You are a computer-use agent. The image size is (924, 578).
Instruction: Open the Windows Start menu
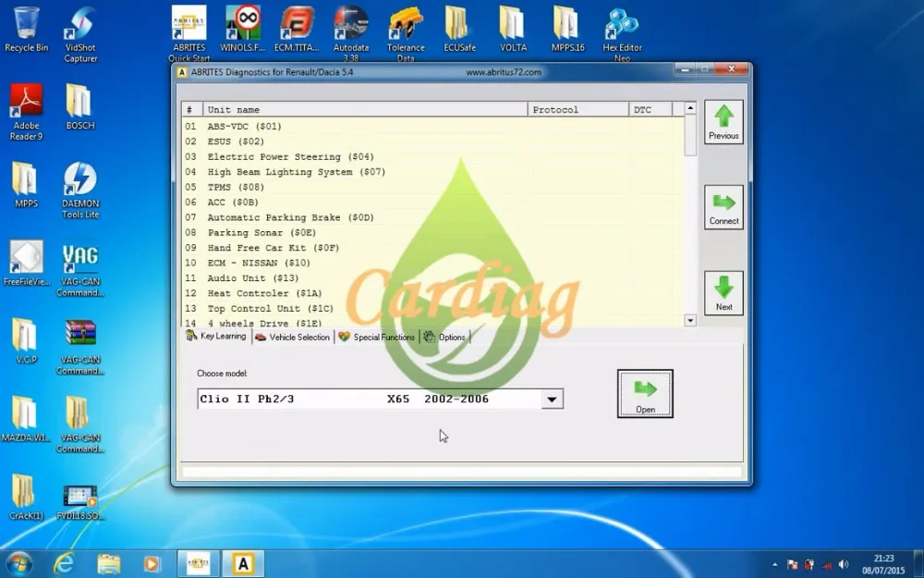coord(18,564)
